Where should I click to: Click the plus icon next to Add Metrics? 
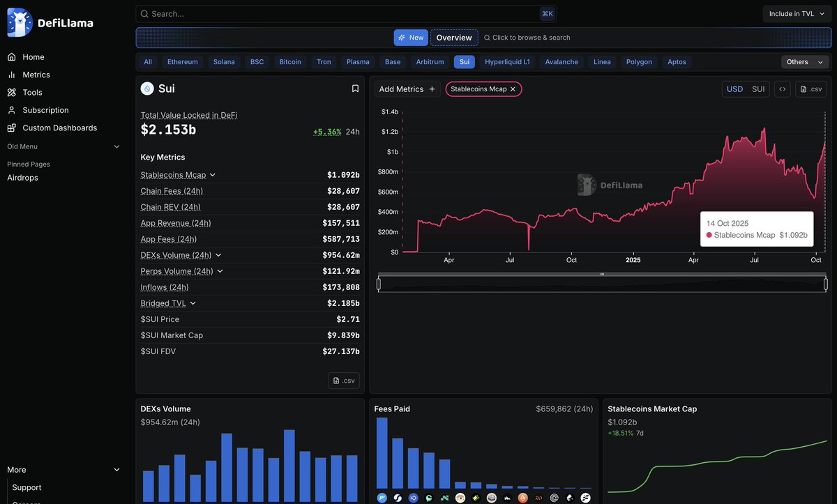click(x=432, y=89)
